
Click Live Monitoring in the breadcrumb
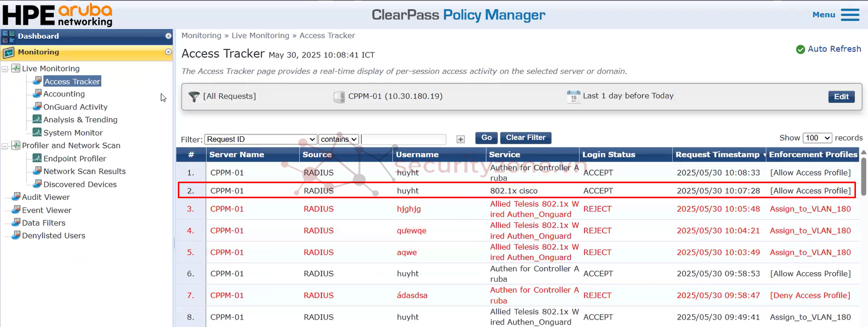click(x=260, y=36)
